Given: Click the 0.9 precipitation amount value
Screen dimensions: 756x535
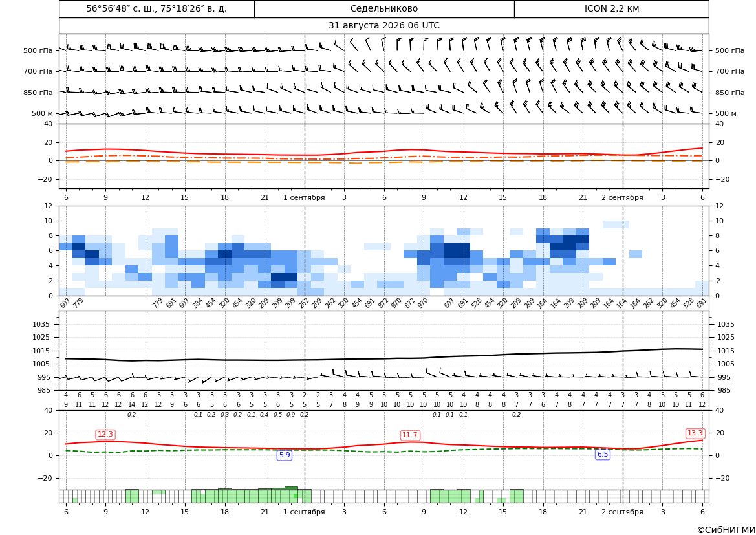Looking at the screenshot, I should click(291, 415).
